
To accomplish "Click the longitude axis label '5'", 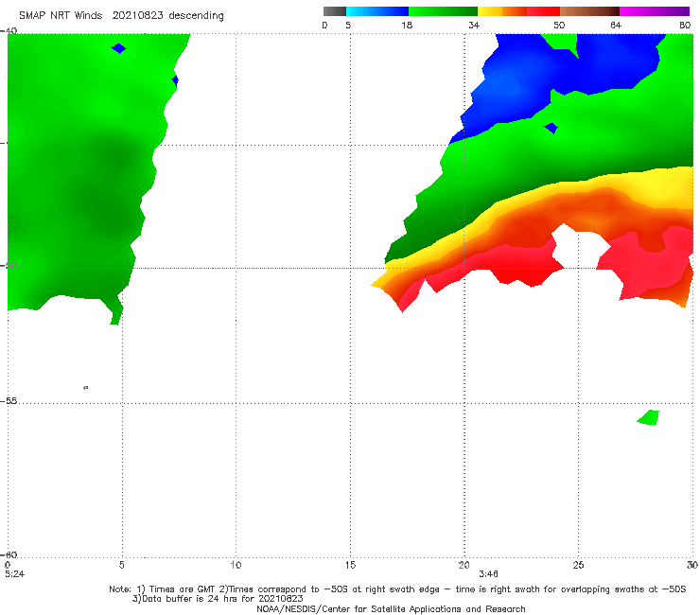I will tap(122, 565).
